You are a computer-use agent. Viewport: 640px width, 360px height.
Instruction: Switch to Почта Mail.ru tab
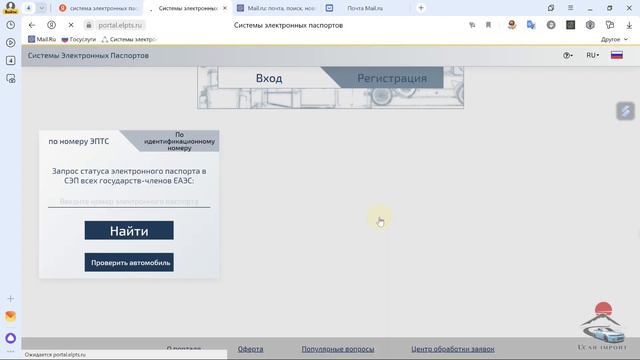tap(365, 8)
